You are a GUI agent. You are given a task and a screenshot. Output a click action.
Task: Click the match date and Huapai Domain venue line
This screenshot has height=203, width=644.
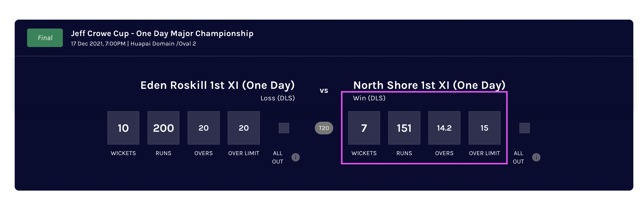tap(133, 44)
